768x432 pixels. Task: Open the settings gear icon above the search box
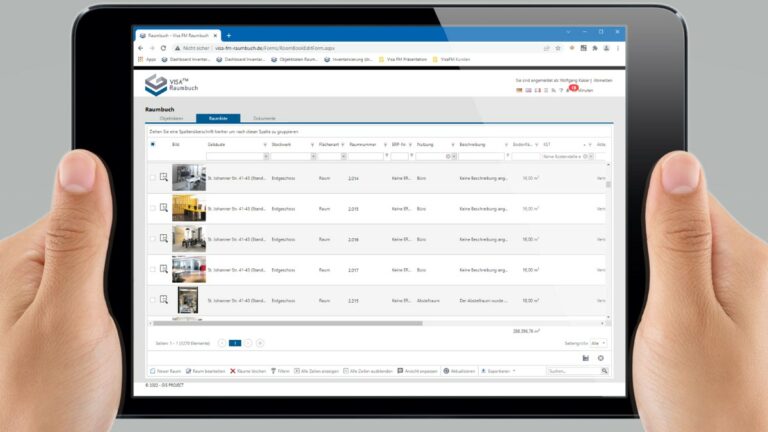(601, 357)
